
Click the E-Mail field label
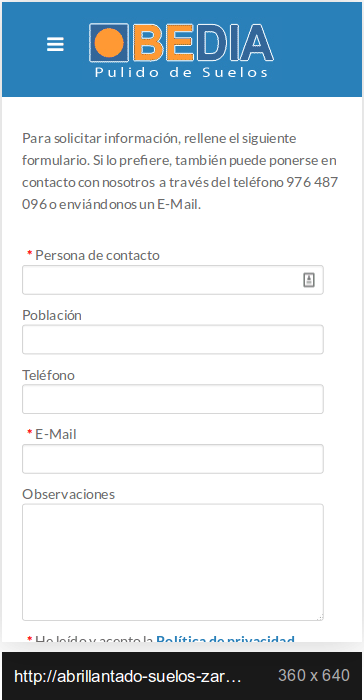pyautogui.click(x=55, y=434)
